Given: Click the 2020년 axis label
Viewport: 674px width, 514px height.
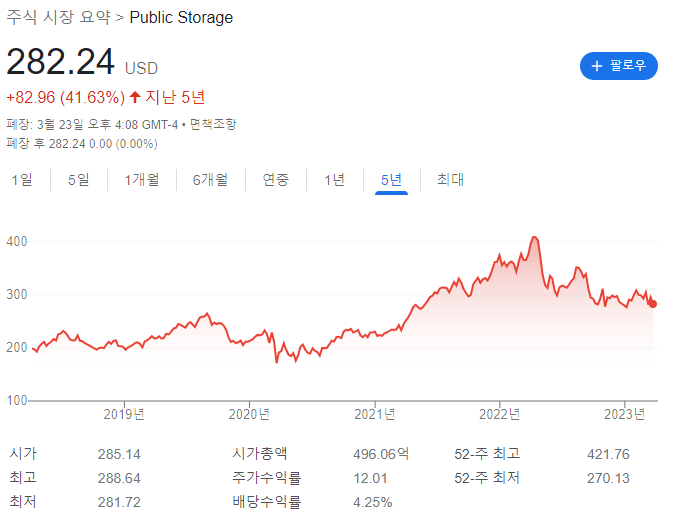Looking at the screenshot, I should [249, 414].
